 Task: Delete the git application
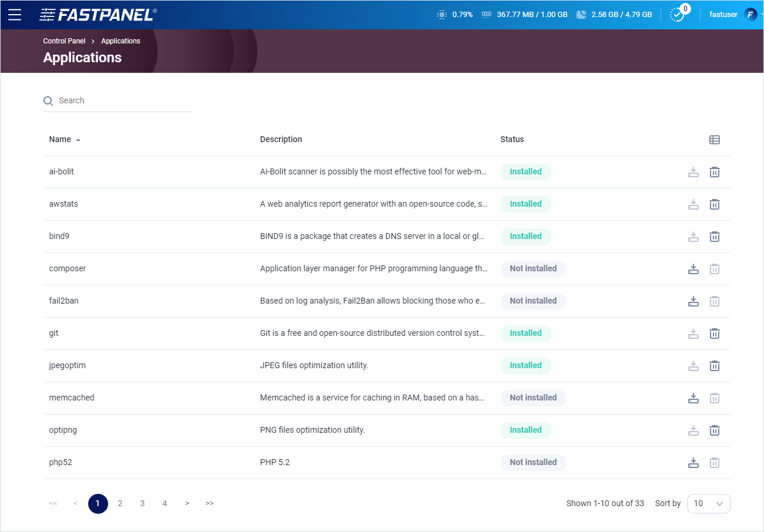tap(715, 334)
